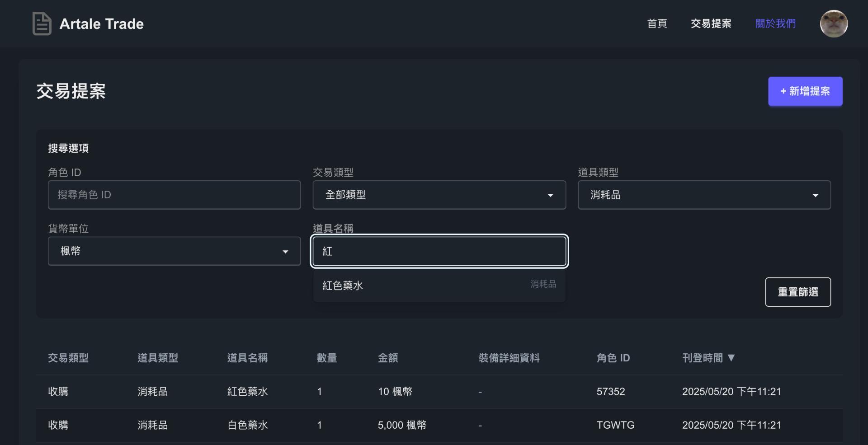
Task: Navigate to 首頁 in the top menu
Action: (x=657, y=23)
